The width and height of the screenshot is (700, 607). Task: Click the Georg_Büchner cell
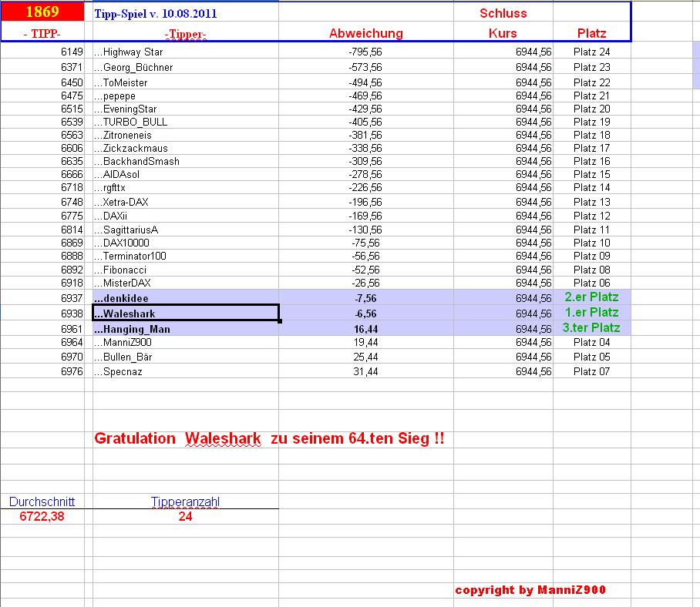tap(185, 67)
